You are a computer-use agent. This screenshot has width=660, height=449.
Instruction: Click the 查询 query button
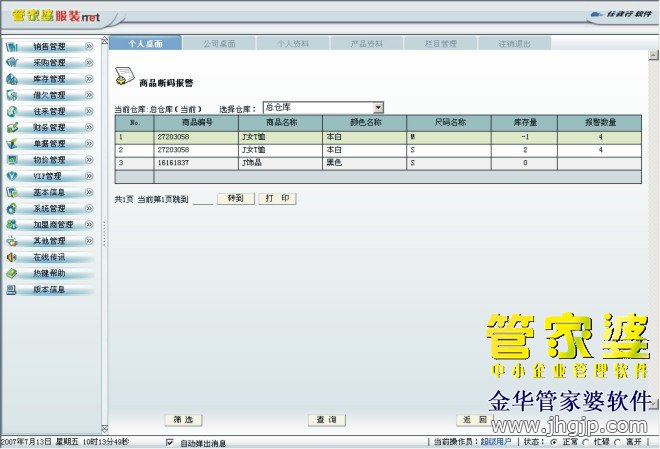[x=327, y=420]
